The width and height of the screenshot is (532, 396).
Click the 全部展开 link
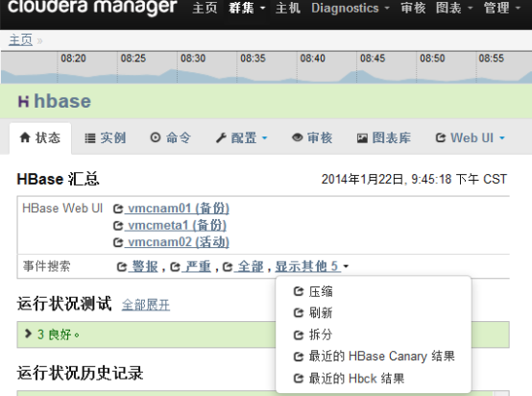(146, 305)
